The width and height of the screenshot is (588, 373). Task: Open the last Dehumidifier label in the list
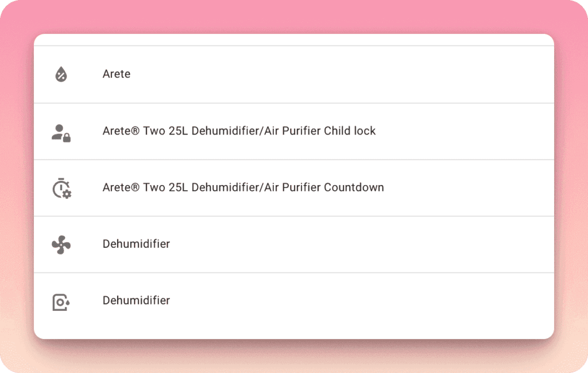(x=136, y=300)
